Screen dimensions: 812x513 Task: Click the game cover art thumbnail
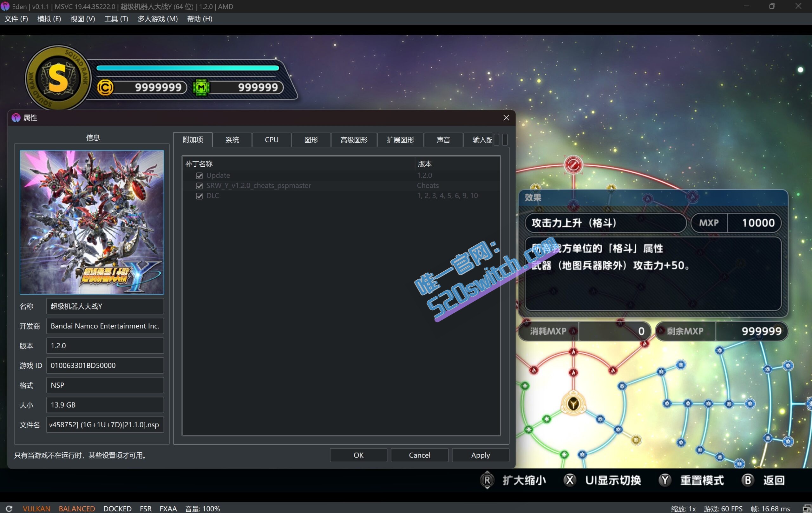point(92,222)
